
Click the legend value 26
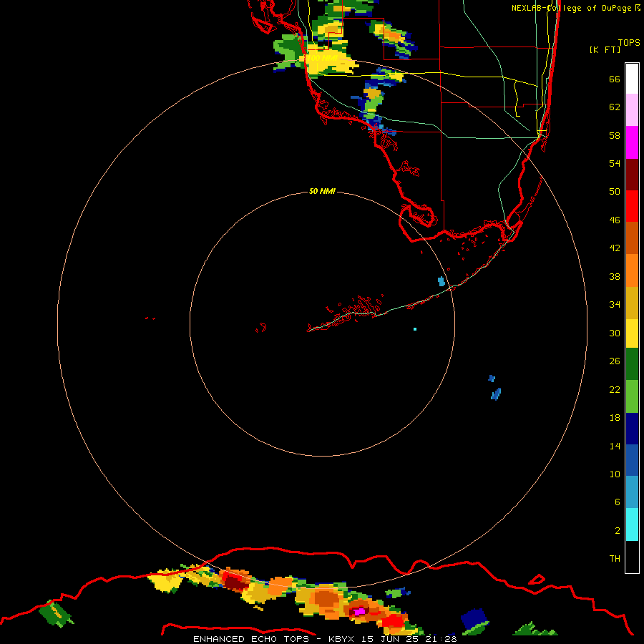click(x=615, y=361)
